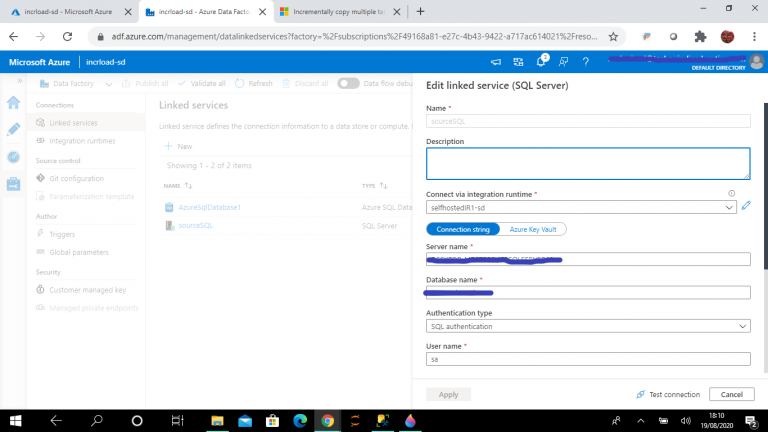Open Mail app from taskbar
Image resolution: width=768 pixels, height=432 pixels.
pyautogui.click(x=245, y=421)
